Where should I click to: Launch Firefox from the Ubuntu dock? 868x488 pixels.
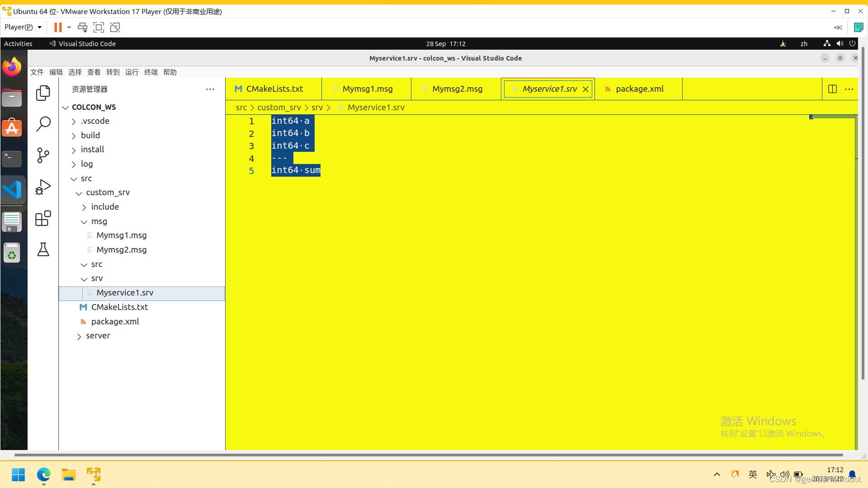pos(12,66)
